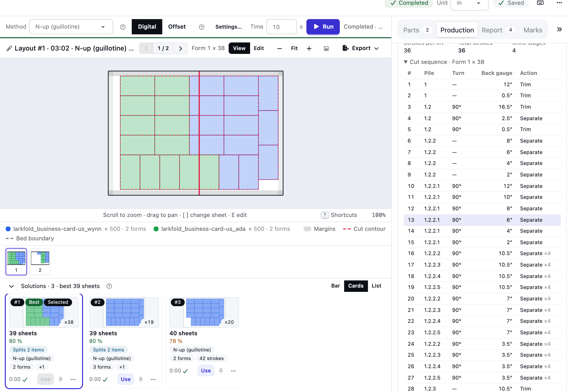Zoom out with the minus icon
Image resolution: width=567 pixels, height=392 pixels.
pos(279,48)
